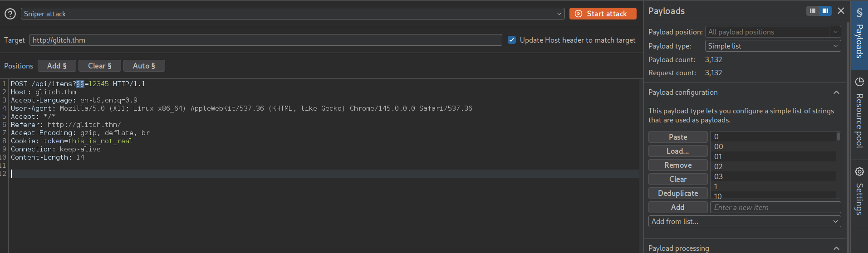Click the help question mark icon

10,14
